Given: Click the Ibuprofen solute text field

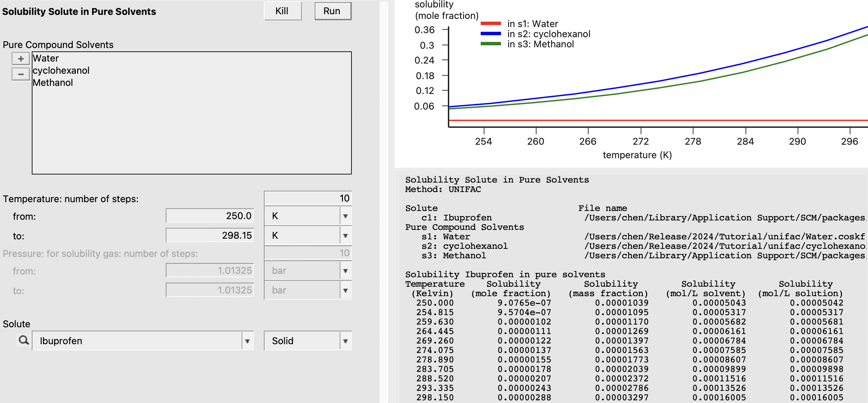Looking at the screenshot, I should tap(135, 341).
